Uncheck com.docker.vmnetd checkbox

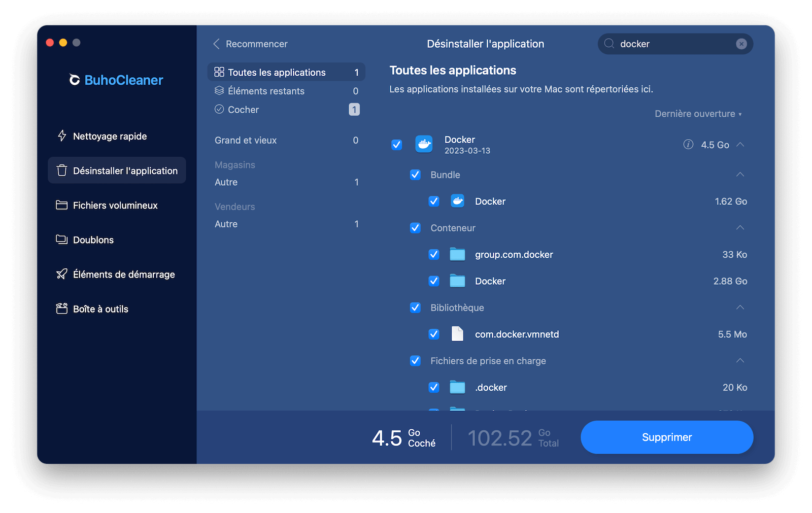pyautogui.click(x=434, y=334)
